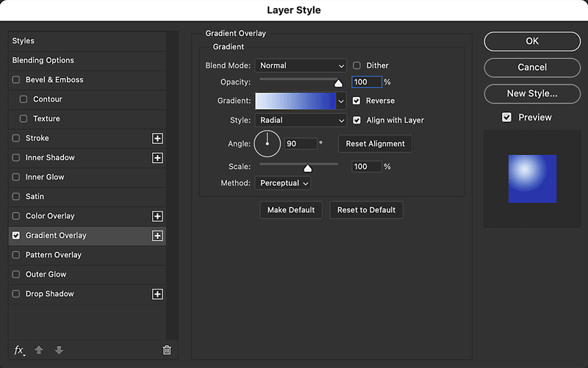The image size is (588, 368).
Task: Select Blending Options in the sidebar
Action: click(43, 60)
